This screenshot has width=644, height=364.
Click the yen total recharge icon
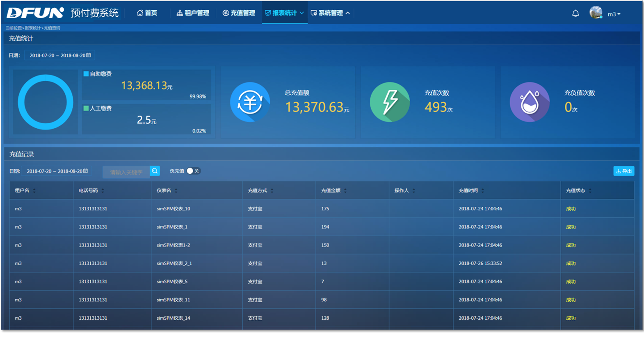pos(250,102)
